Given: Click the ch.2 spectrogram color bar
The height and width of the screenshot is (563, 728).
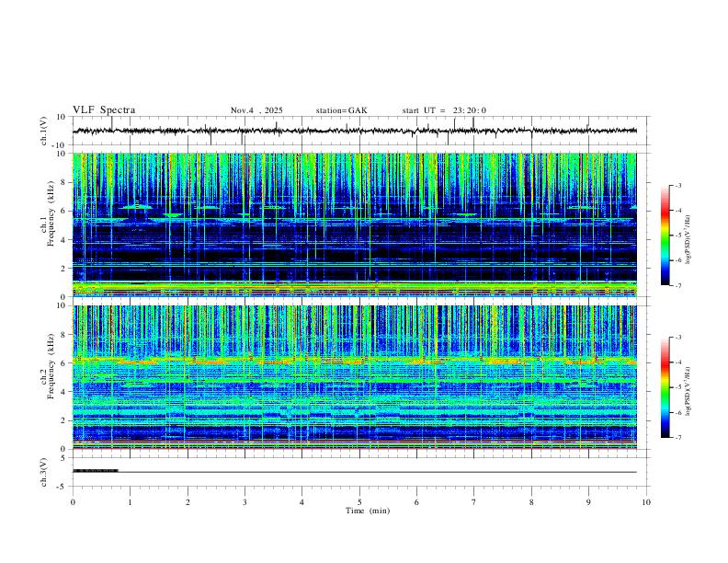Looking at the screenshot, I should click(x=665, y=387).
